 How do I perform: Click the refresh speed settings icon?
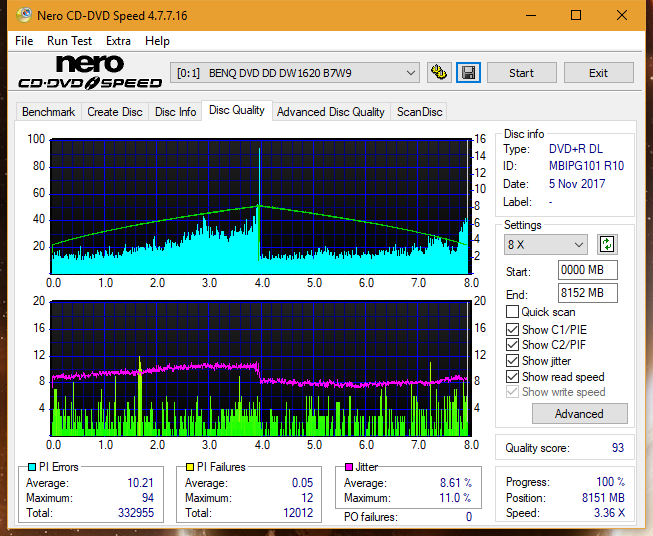point(607,244)
